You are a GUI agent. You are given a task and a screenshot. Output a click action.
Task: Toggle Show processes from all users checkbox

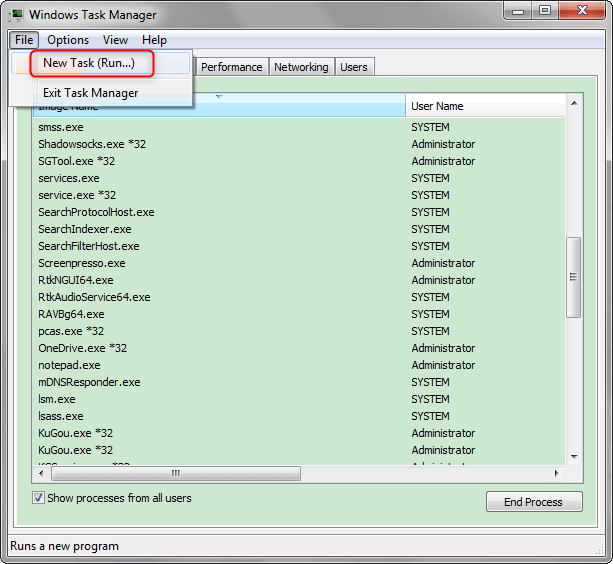point(38,498)
